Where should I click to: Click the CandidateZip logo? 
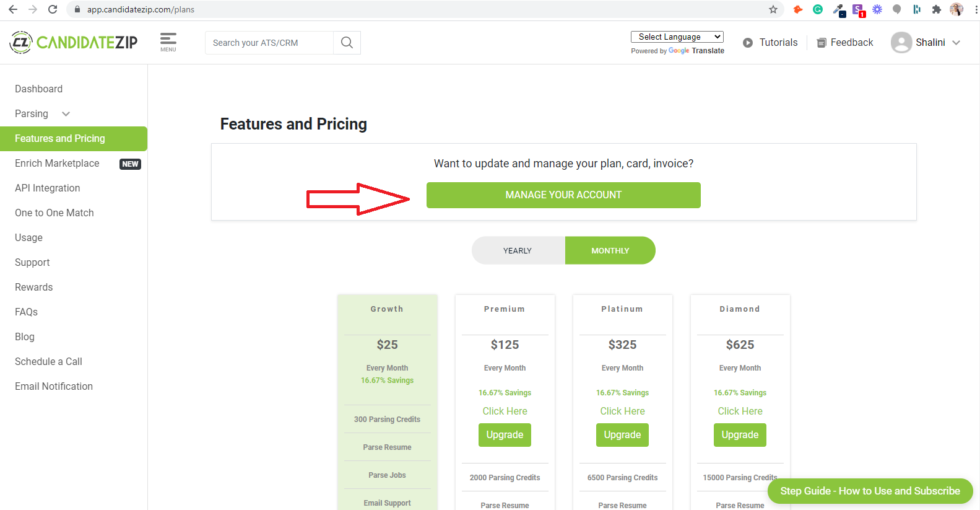(74, 42)
